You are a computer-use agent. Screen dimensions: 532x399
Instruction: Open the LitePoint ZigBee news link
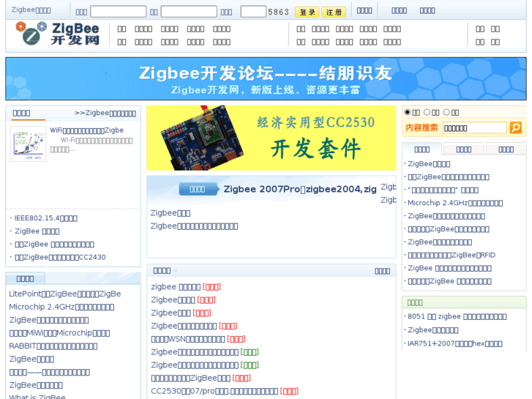click(65, 294)
